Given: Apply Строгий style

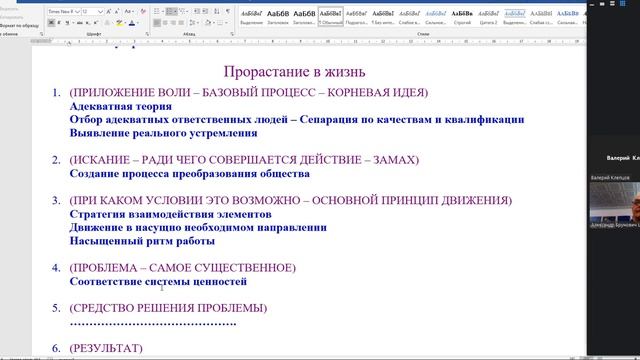Looking at the screenshot, I should click(x=462, y=17).
